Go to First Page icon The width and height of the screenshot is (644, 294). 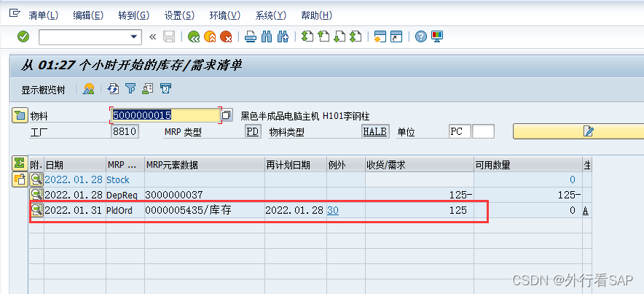coord(307,36)
